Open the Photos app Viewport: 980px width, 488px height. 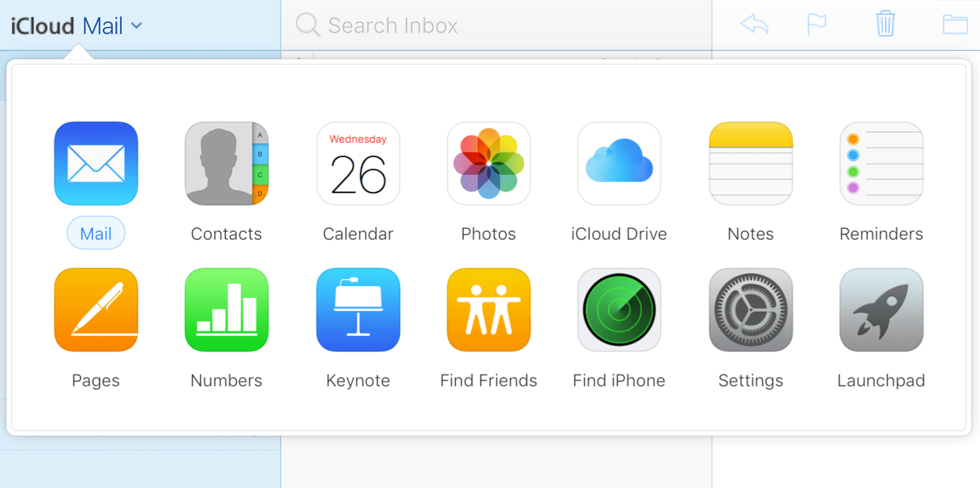488,163
